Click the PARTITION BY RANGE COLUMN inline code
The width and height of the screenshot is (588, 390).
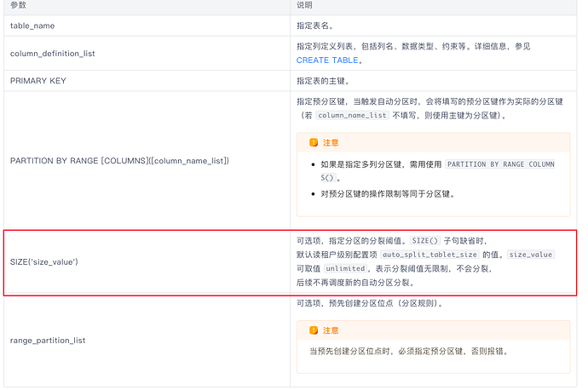(x=500, y=164)
